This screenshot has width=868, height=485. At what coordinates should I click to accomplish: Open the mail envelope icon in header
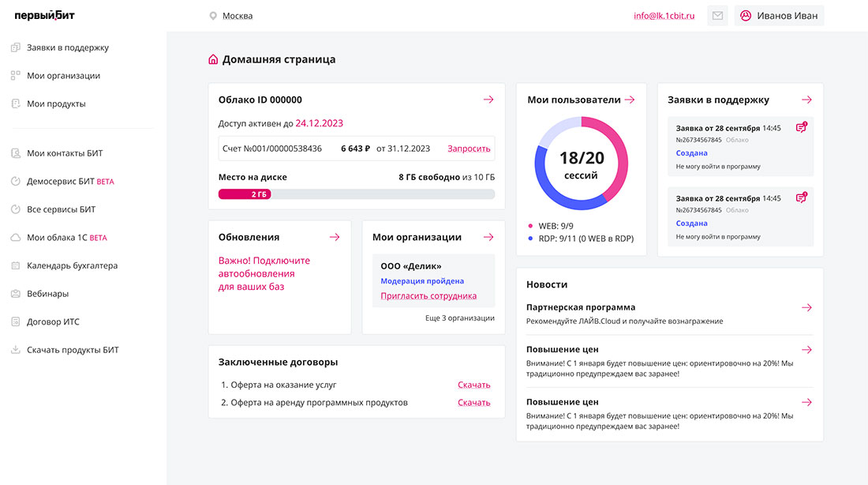pos(717,16)
